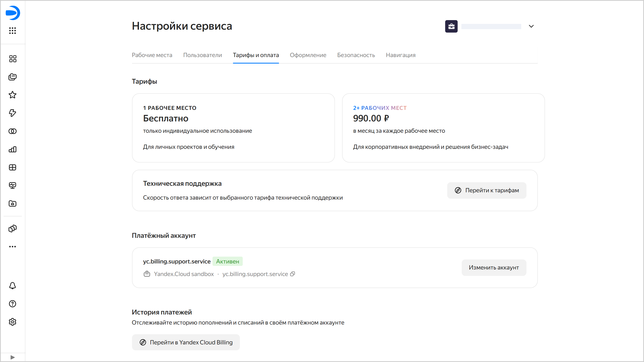
Task: Click Перейти в Yandex Cloud Billing
Action: pyautogui.click(x=186, y=342)
